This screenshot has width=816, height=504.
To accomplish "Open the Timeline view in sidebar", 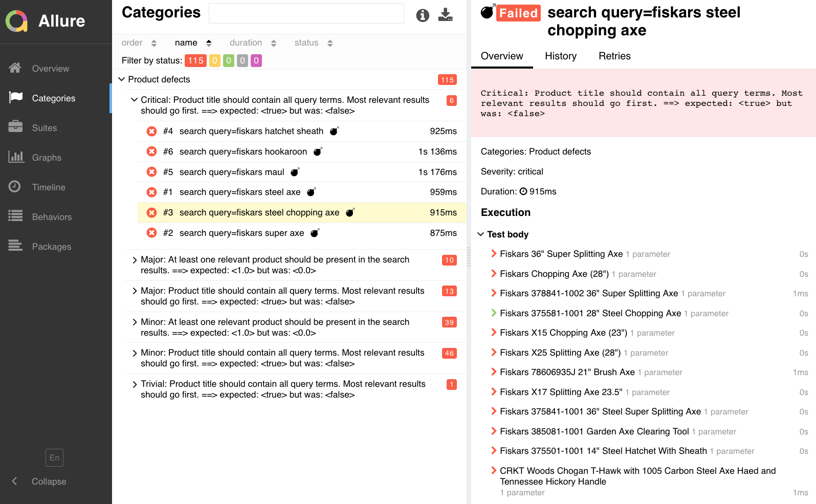I will tap(48, 187).
